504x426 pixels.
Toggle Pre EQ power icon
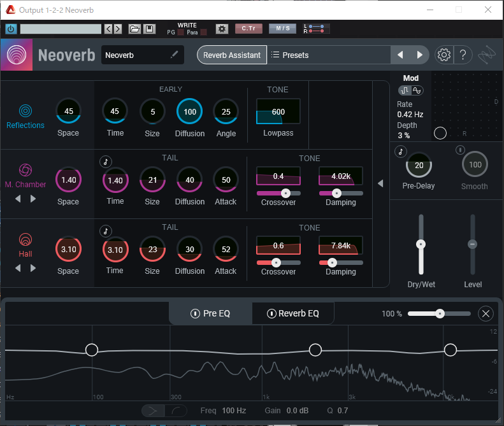click(x=195, y=313)
